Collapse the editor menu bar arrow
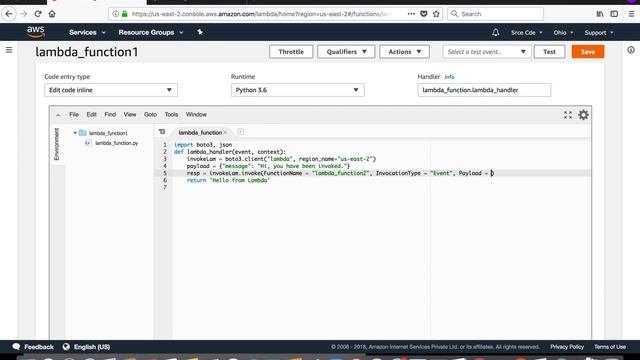Viewport: 640px width, 360px height. coord(58,115)
